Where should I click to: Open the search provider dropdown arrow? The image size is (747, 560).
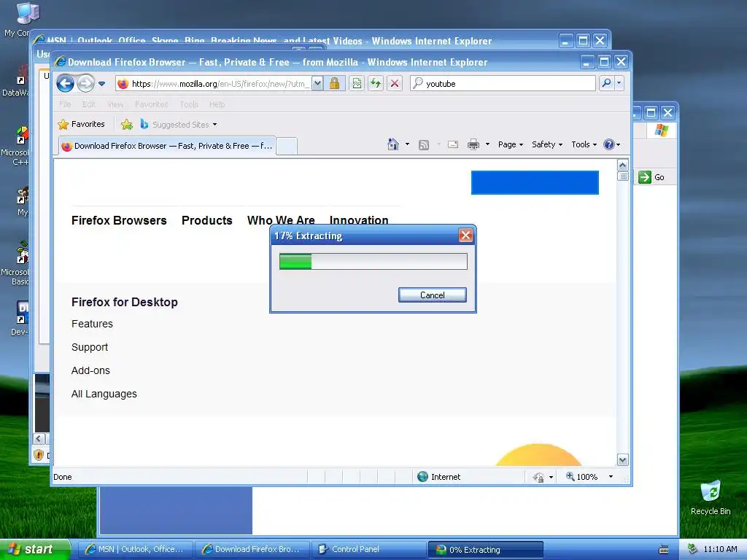619,83
